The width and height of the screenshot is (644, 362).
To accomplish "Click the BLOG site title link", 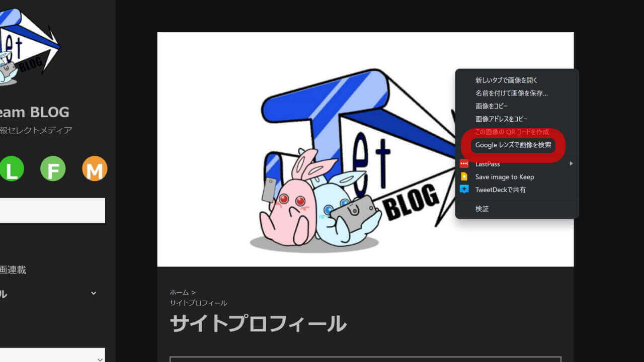I will click(x=34, y=112).
